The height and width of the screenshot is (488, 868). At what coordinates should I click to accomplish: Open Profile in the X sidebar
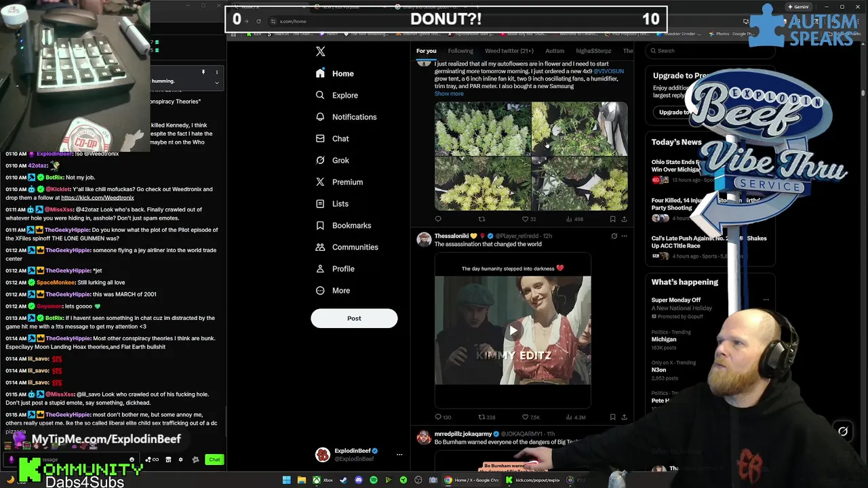pos(335,268)
